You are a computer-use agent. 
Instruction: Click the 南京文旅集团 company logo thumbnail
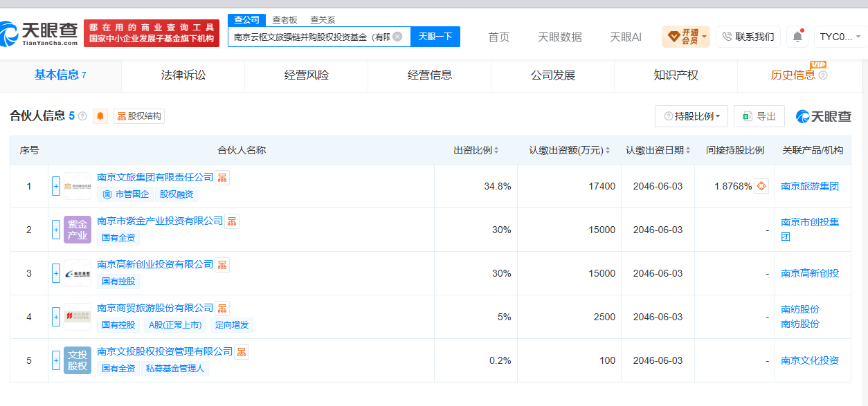click(x=77, y=186)
